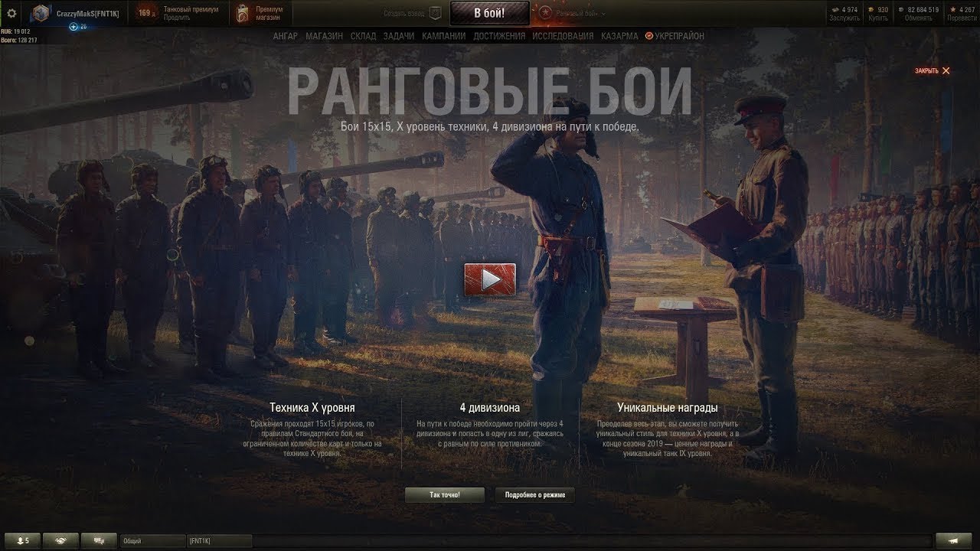The image size is (980, 551).
Task: Select the Общий chat channel tab
Action: [x=153, y=540]
